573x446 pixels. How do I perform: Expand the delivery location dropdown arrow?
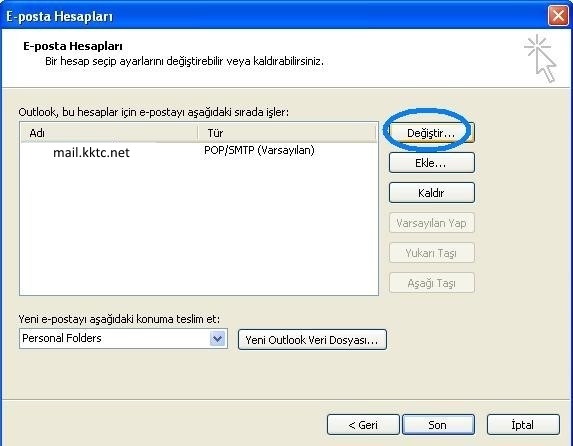click(x=217, y=339)
